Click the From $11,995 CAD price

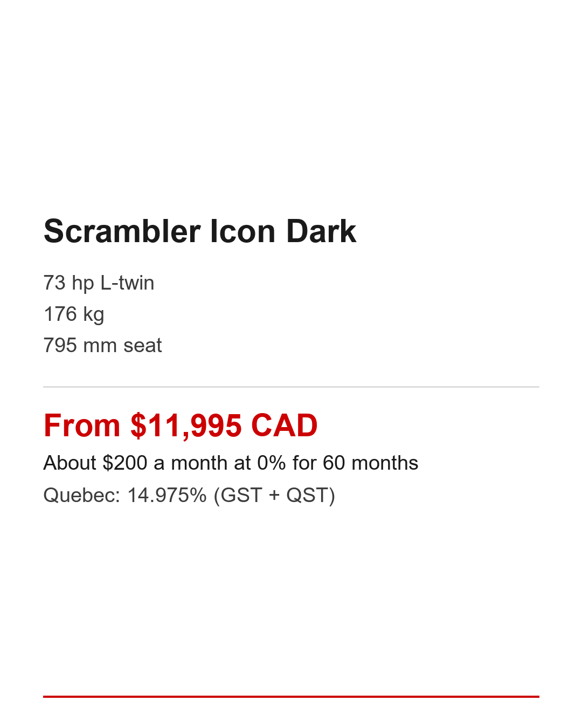(181, 425)
